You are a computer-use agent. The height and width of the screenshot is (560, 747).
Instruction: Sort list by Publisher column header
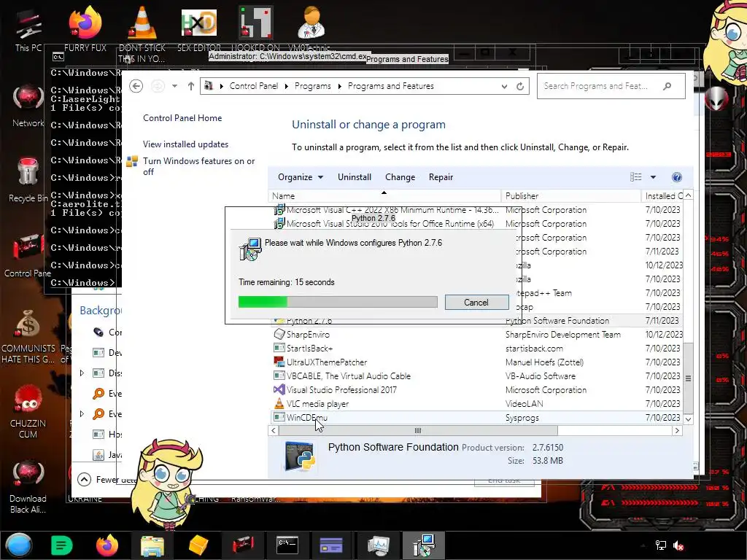570,196
